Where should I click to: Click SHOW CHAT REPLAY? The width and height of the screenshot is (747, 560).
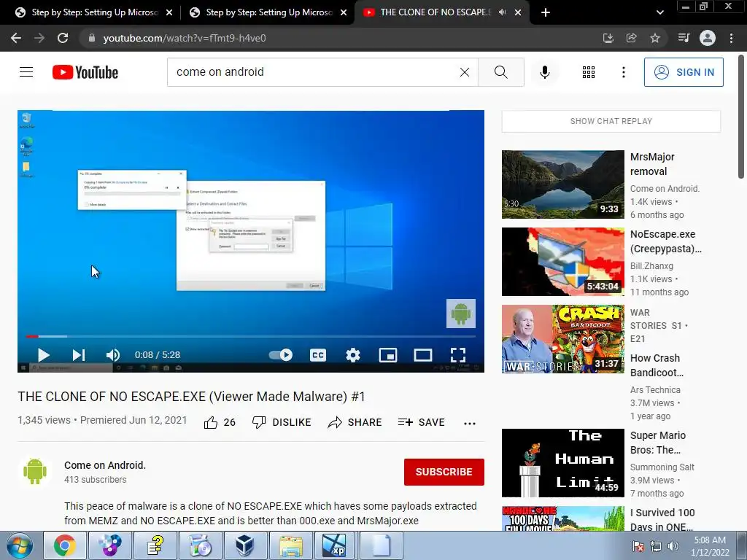[x=611, y=121]
